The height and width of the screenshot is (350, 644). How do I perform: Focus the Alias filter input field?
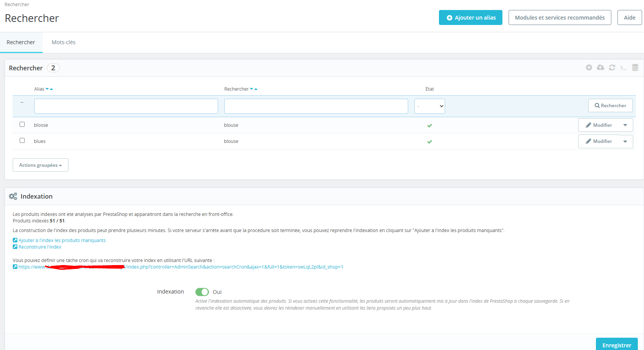pyautogui.click(x=126, y=106)
